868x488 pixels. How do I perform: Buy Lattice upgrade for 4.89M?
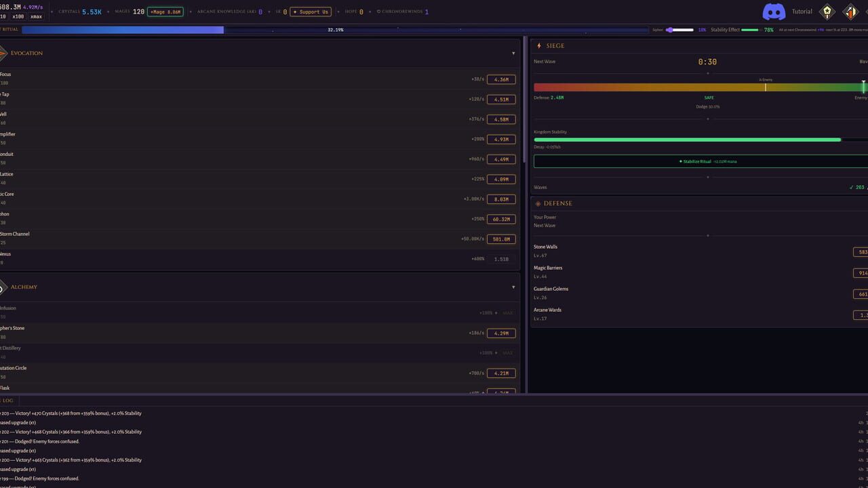(x=501, y=179)
